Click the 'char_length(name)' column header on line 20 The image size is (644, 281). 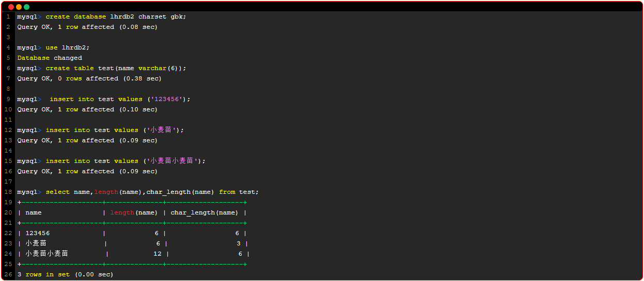click(x=205, y=212)
